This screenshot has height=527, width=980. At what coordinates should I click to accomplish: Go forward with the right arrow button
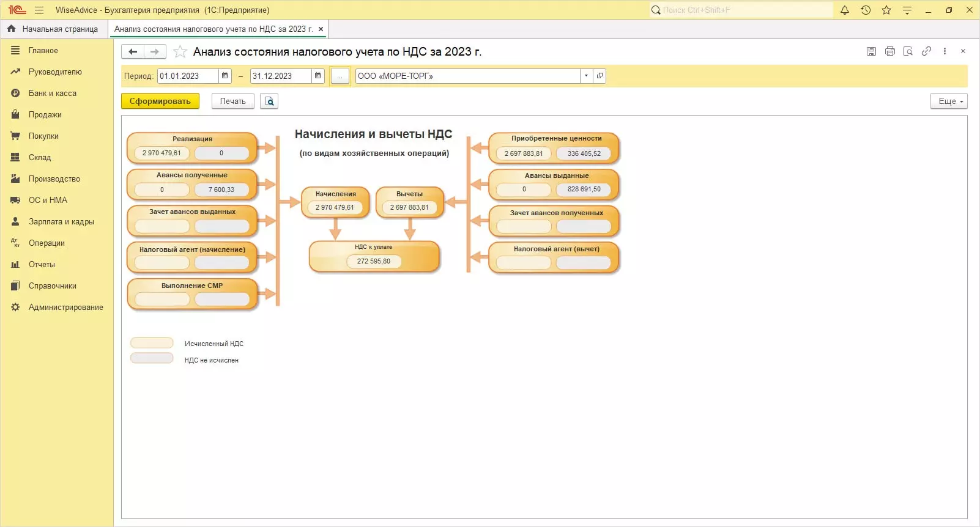[155, 51]
